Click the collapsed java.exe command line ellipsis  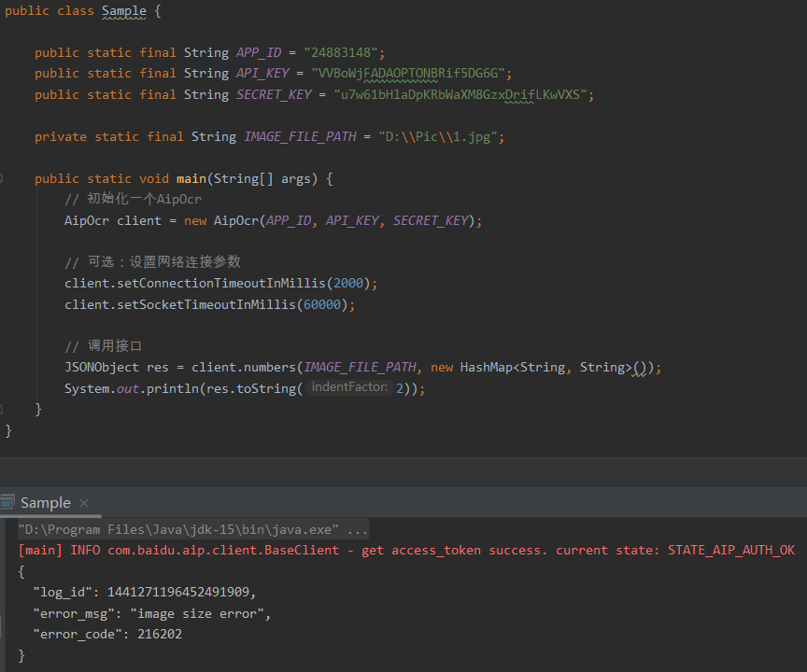(357, 529)
